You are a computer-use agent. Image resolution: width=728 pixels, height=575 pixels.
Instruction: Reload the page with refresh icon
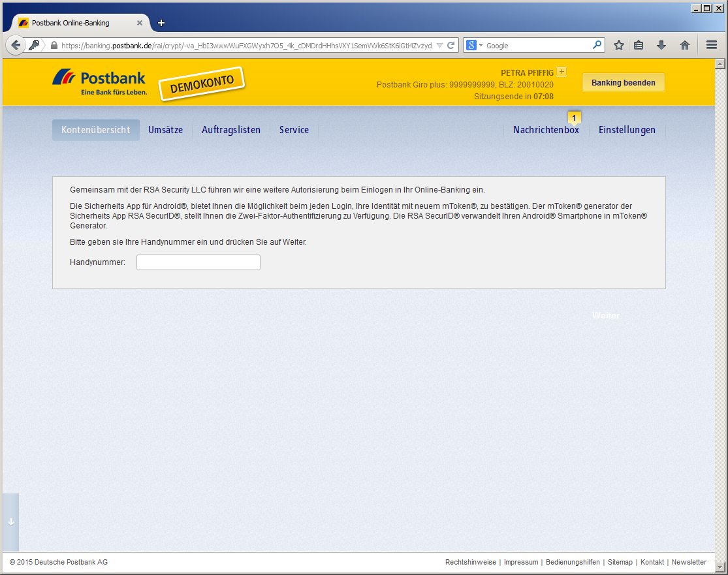pyautogui.click(x=451, y=46)
